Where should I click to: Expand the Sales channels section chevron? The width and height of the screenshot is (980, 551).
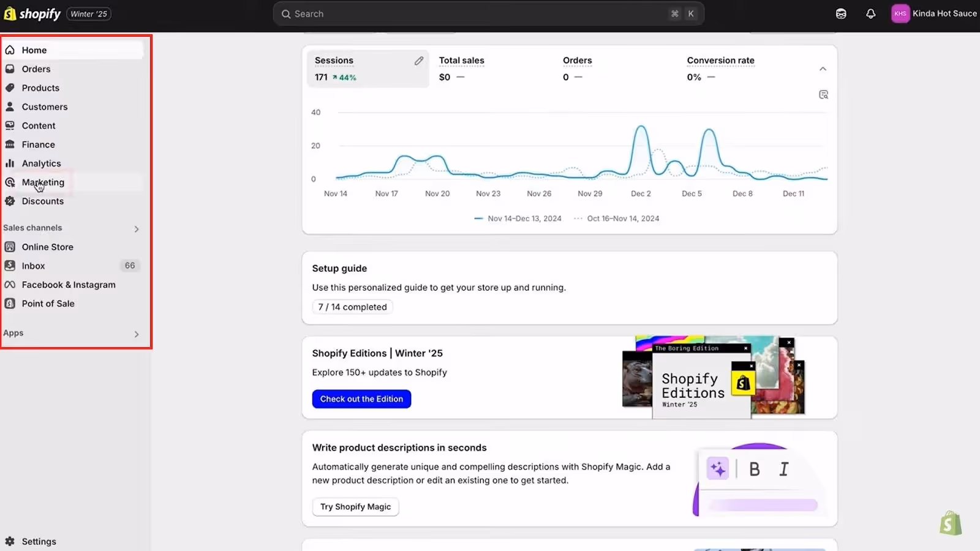(x=137, y=229)
